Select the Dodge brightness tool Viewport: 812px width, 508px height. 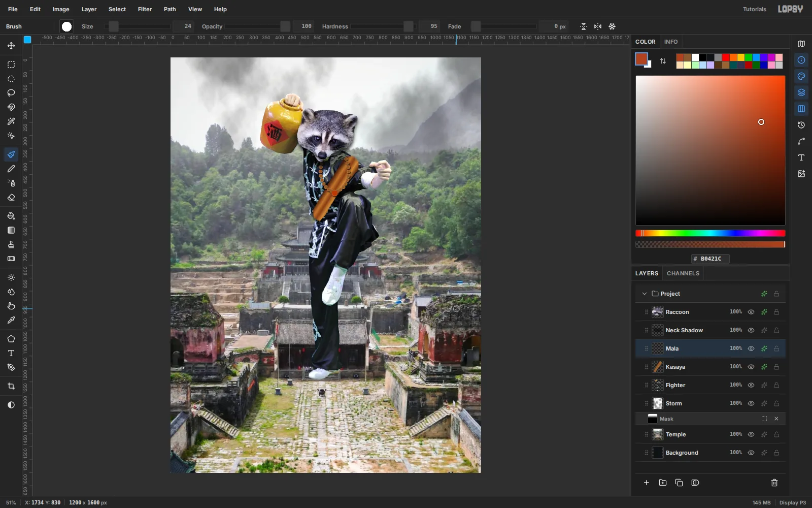pyautogui.click(x=11, y=277)
